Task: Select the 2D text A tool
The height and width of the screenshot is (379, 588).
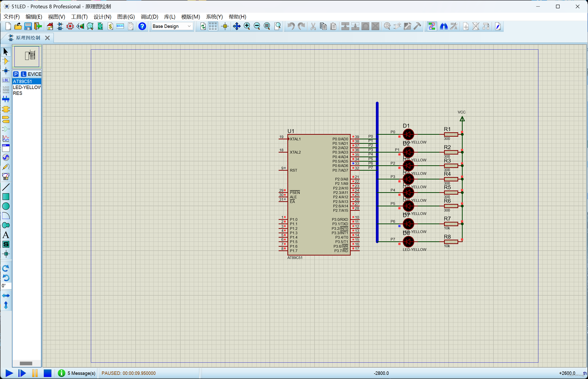Action: tap(6, 235)
